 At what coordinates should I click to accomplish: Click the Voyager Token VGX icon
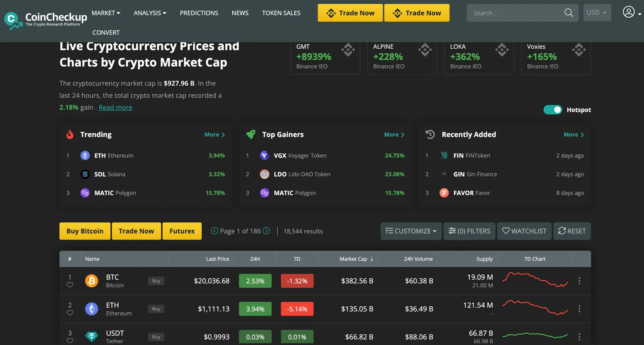point(264,156)
